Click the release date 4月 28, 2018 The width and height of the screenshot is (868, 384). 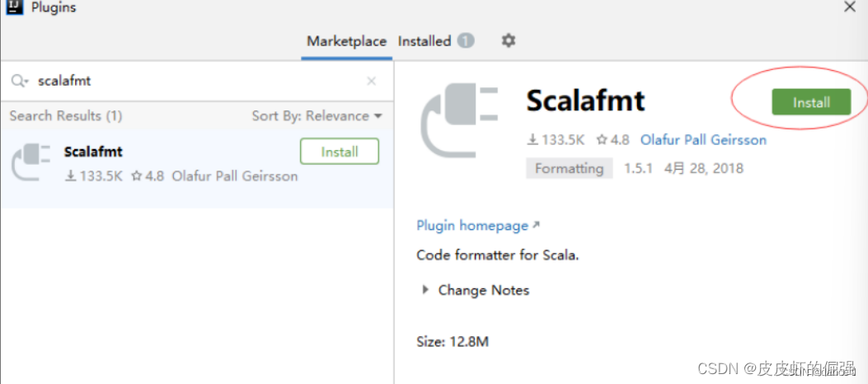[x=703, y=168]
